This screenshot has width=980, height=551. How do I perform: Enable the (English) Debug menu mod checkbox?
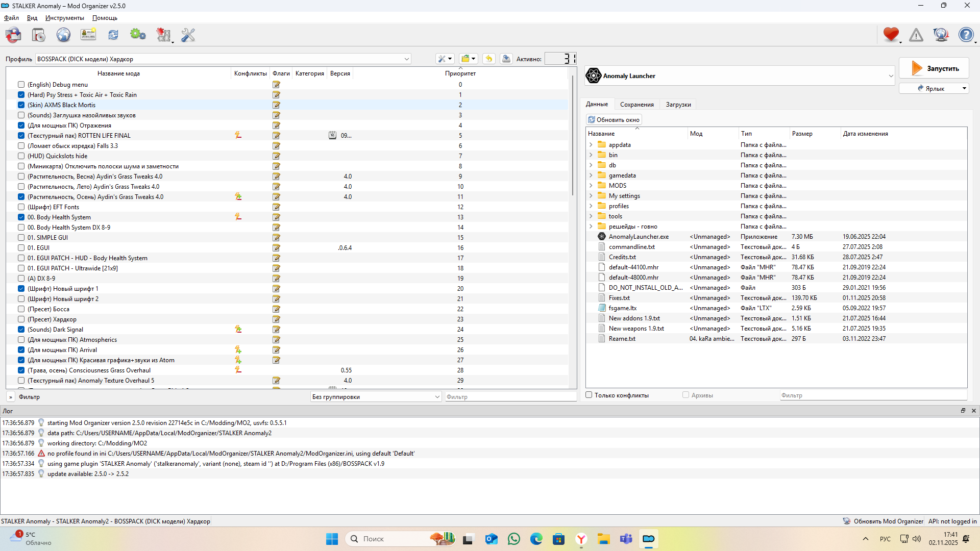click(x=21, y=85)
